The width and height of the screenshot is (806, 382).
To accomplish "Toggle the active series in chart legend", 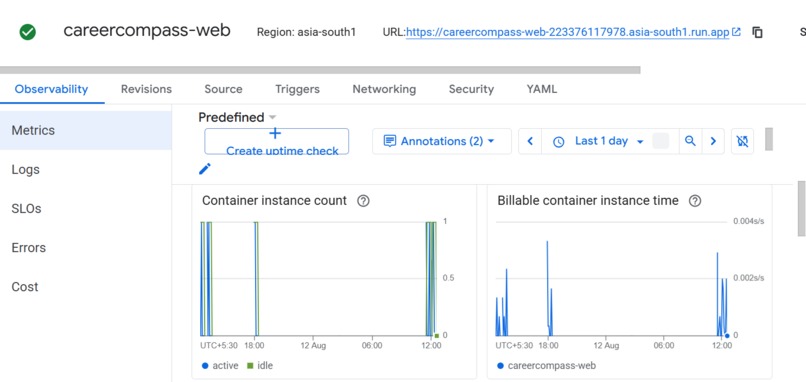I will 220,366.
